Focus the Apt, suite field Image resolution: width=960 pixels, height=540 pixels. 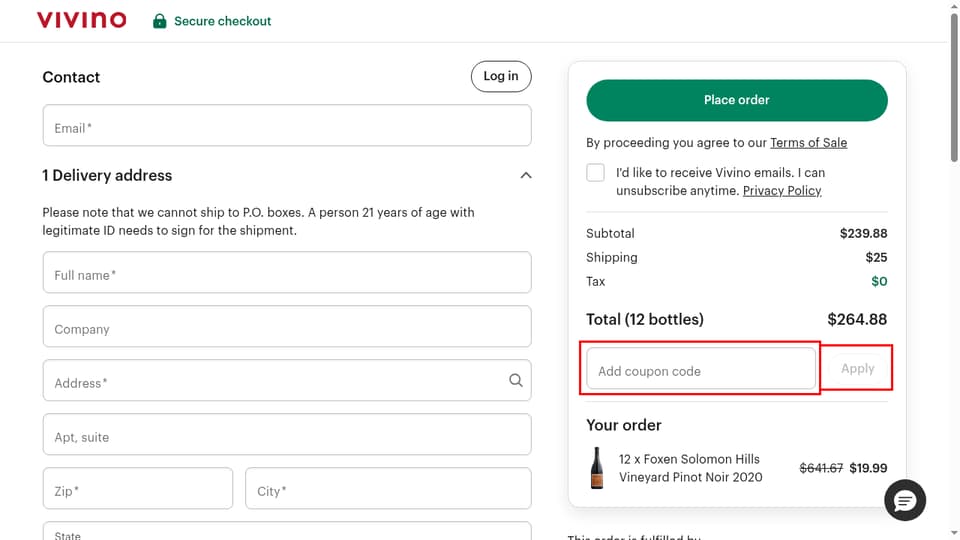tap(287, 434)
